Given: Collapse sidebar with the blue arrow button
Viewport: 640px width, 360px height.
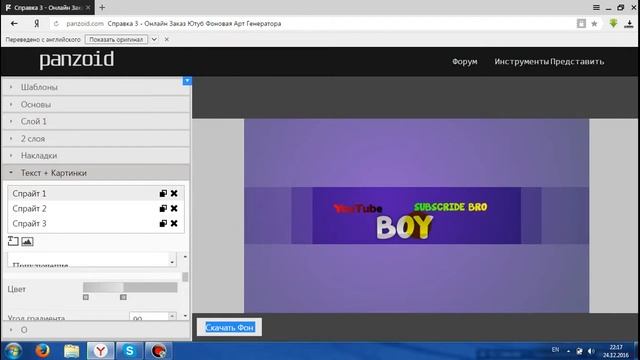Looking at the screenshot, I should 187,81.
